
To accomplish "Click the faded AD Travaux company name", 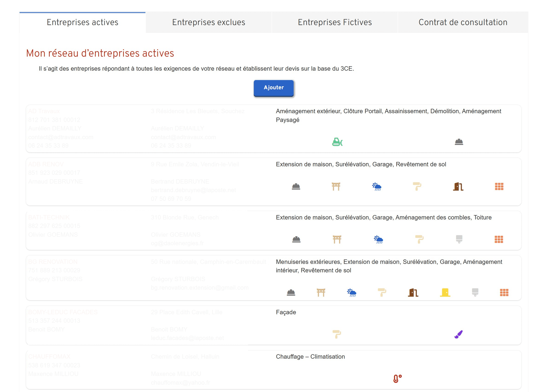I will tap(44, 111).
